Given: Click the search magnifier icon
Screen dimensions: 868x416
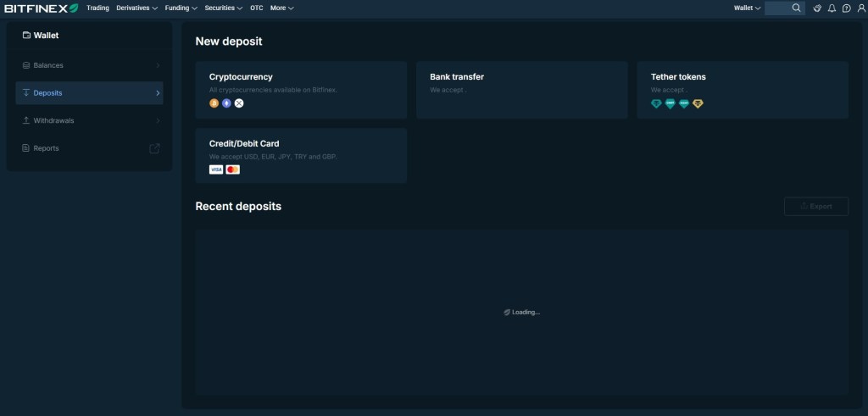Looking at the screenshot, I should 796,8.
